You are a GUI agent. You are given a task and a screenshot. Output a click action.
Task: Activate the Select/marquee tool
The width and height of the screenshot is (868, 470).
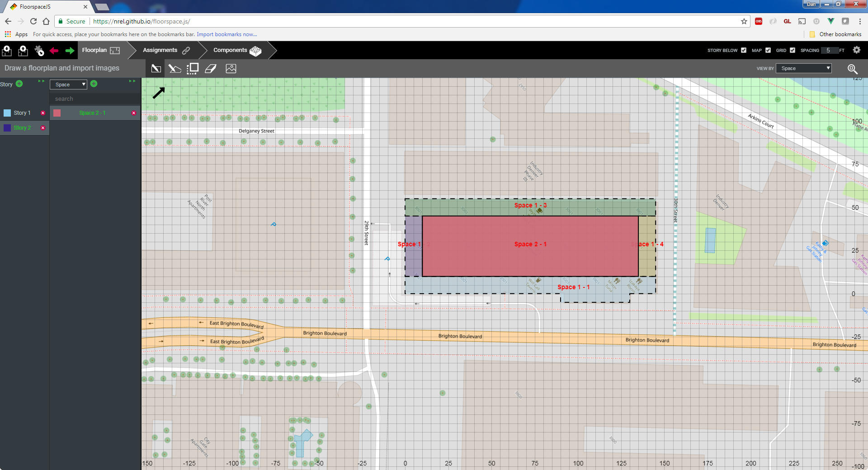point(193,69)
